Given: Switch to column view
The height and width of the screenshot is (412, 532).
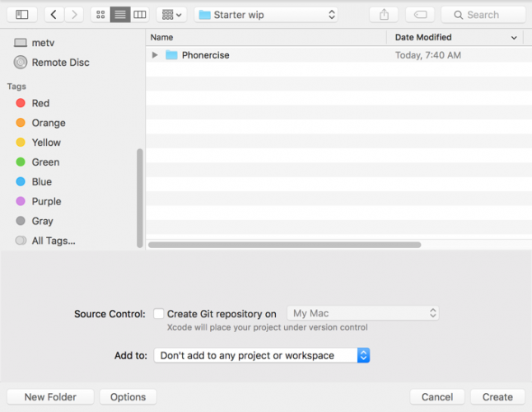Looking at the screenshot, I should pos(140,15).
